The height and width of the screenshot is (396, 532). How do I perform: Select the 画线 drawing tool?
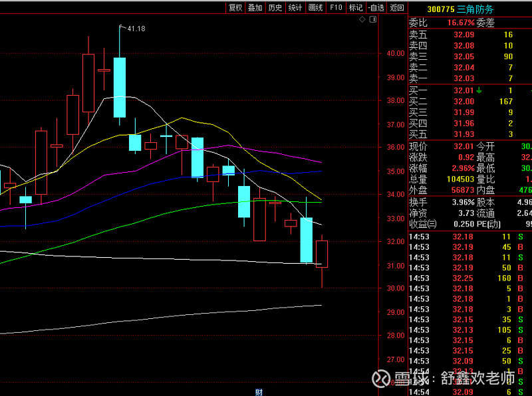[315, 8]
